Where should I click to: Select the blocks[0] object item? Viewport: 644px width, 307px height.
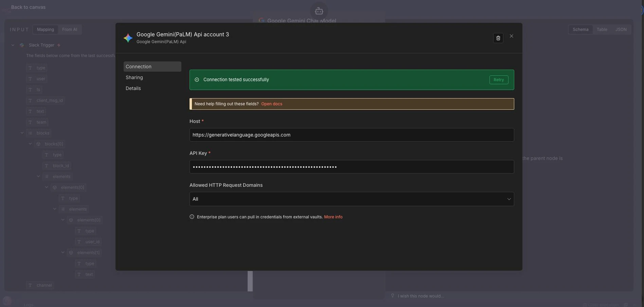tap(50, 144)
